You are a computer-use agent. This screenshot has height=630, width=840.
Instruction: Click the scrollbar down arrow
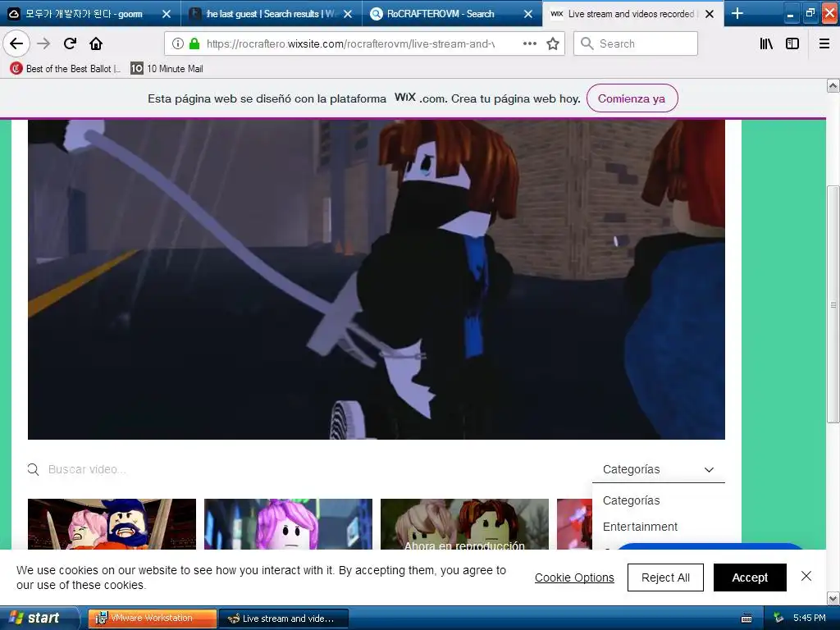(833, 598)
